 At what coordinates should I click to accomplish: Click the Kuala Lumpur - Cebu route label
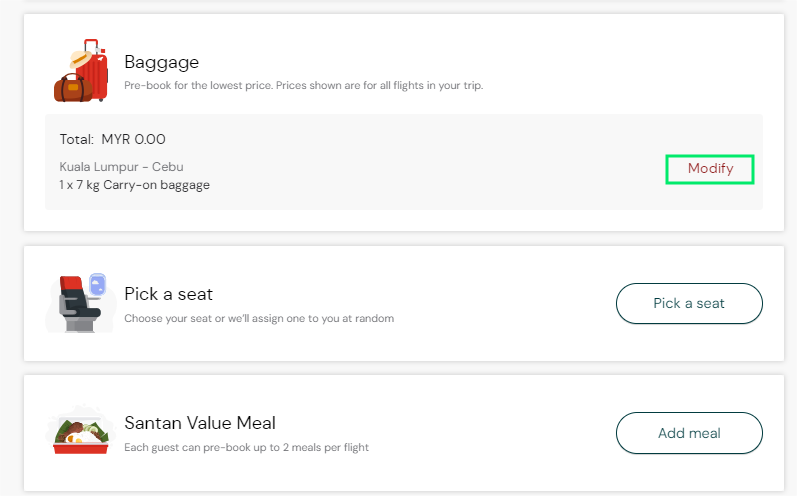tap(121, 167)
